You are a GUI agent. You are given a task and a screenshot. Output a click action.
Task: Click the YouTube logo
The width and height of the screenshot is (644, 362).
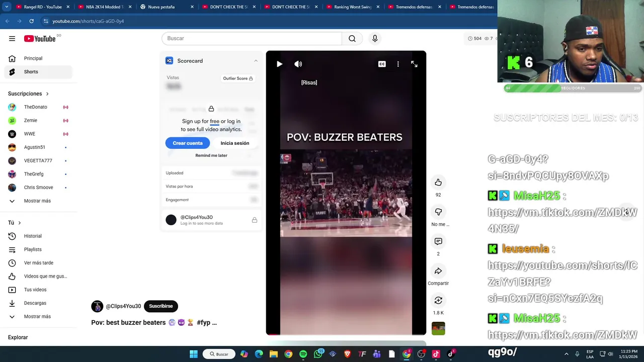pos(40,39)
